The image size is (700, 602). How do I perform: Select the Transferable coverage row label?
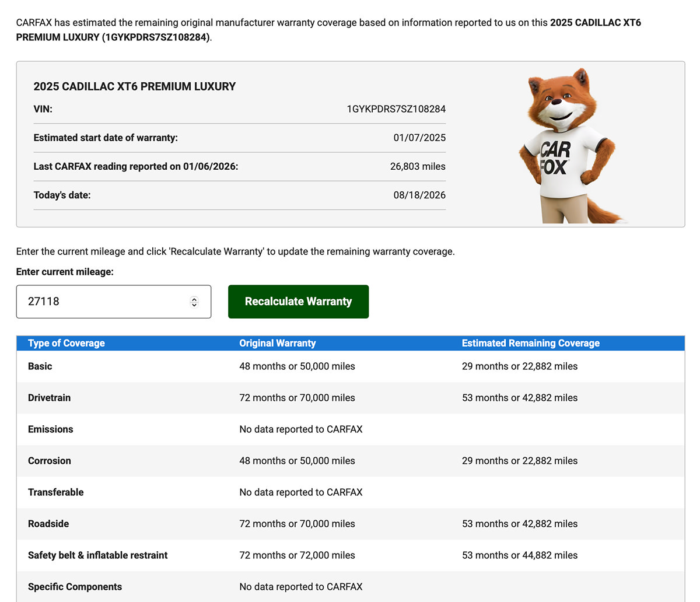coord(56,492)
